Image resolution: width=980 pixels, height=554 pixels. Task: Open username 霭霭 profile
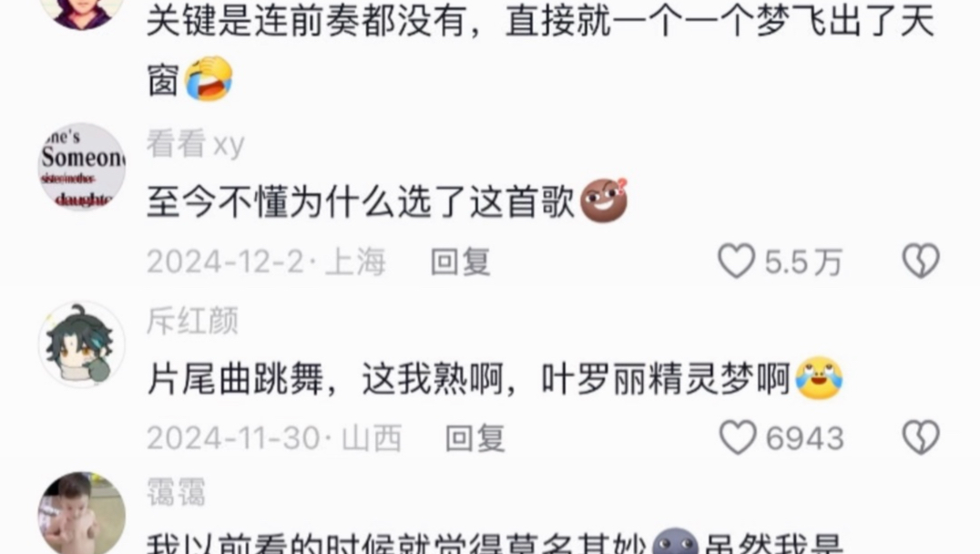(177, 492)
